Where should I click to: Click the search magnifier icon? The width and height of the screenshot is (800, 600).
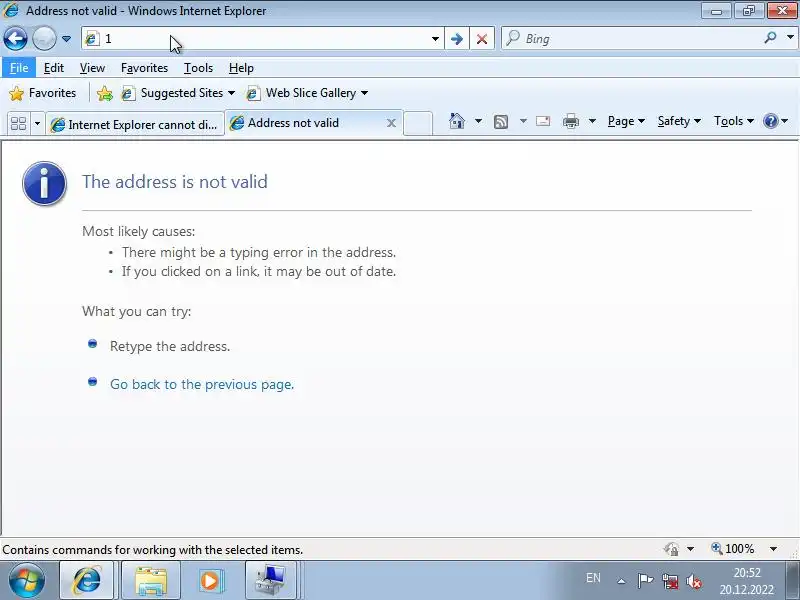pyautogui.click(x=771, y=38)
